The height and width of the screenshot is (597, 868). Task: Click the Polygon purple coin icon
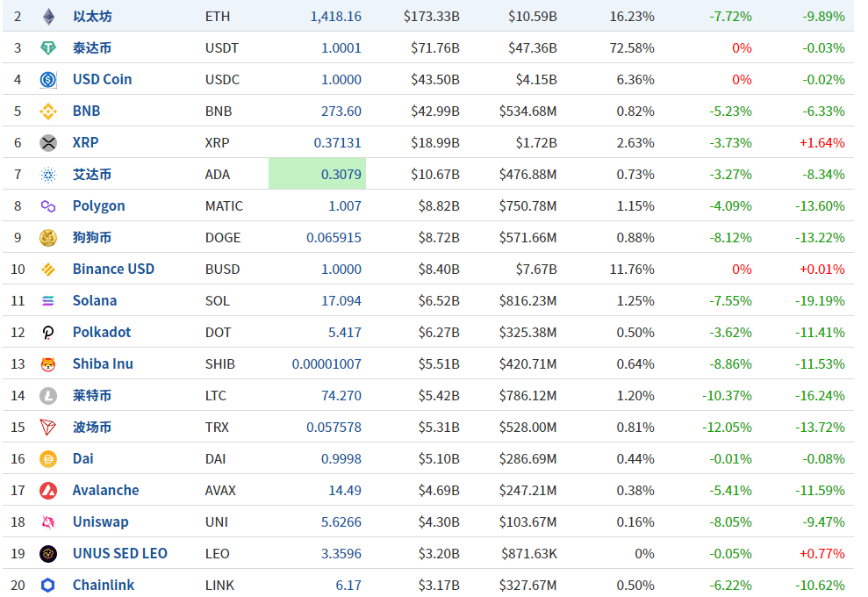pyautogui.click(x=48, y=205)
